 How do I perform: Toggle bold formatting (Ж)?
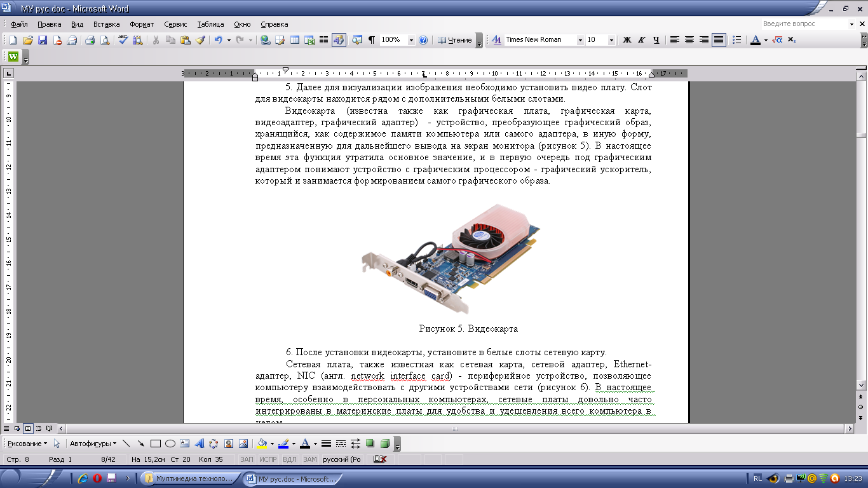pos(627,40)
